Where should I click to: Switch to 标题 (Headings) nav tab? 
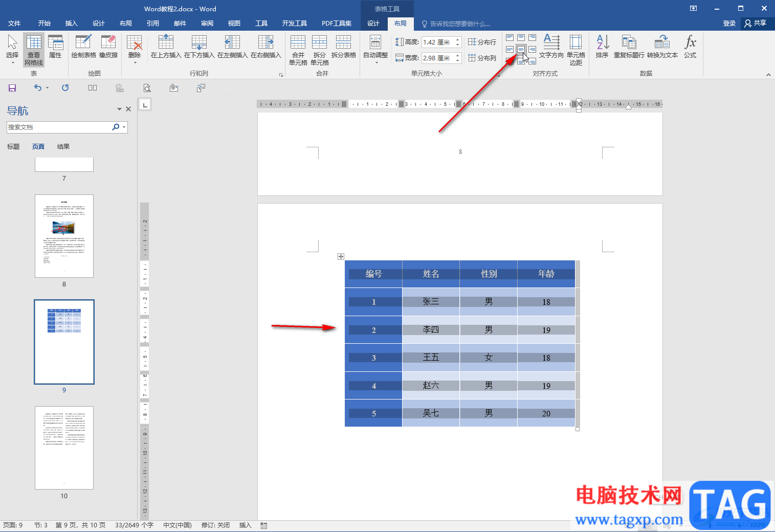(x=13, y=147)
